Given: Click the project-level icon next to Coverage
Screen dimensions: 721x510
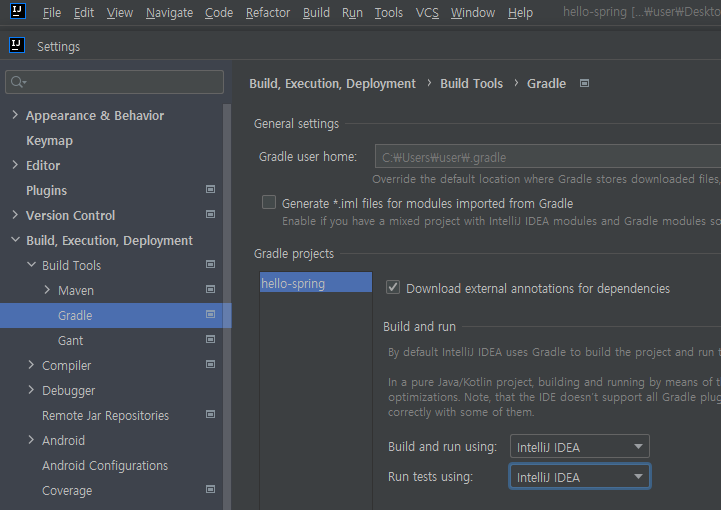Looking at the screenshot, I should (x=210, y=489).
